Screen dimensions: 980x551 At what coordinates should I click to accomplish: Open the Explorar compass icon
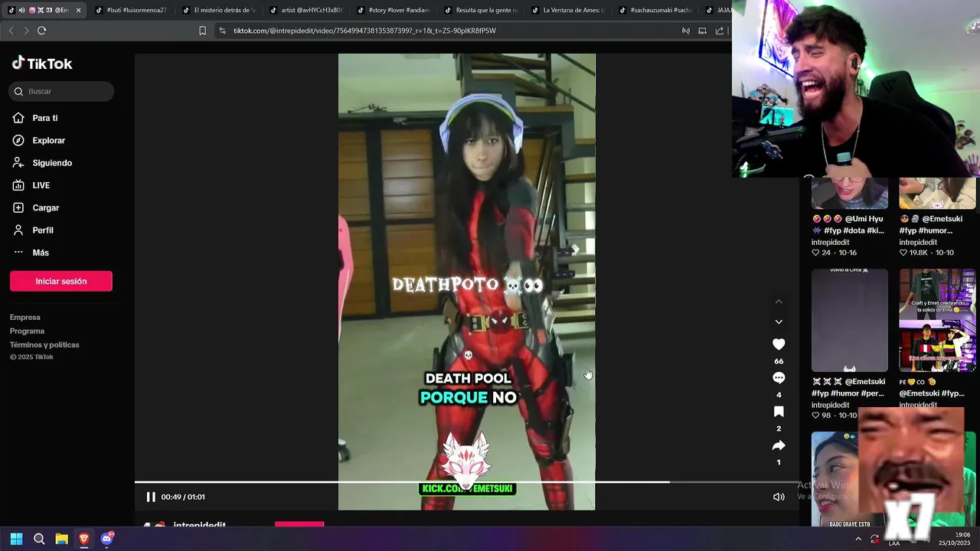tap(18, 140)
